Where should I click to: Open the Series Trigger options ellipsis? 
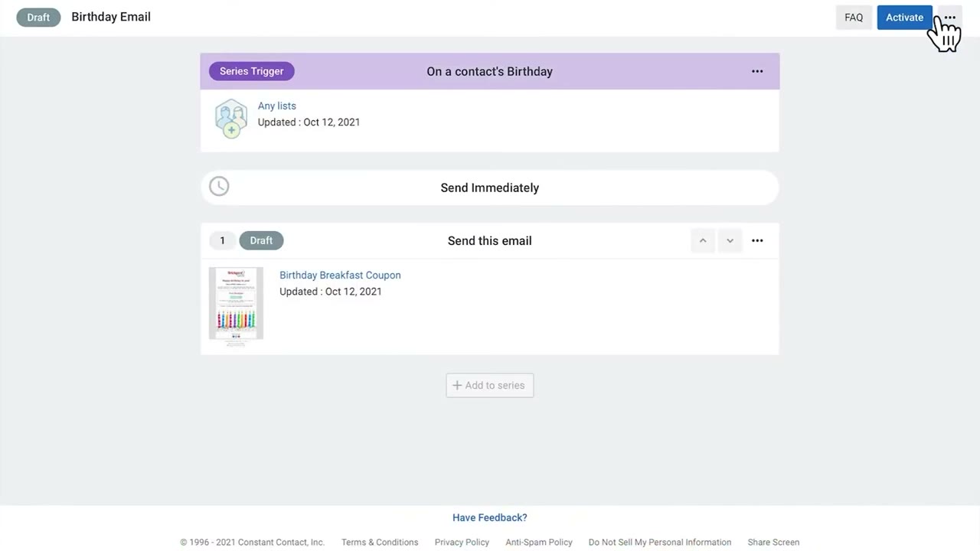tap(757, 71)
